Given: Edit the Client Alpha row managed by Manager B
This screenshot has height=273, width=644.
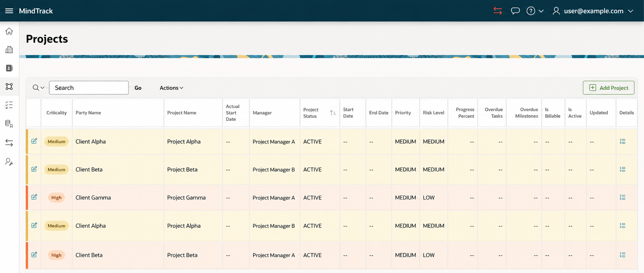Looking at the screenshot, I should point(34,225).
